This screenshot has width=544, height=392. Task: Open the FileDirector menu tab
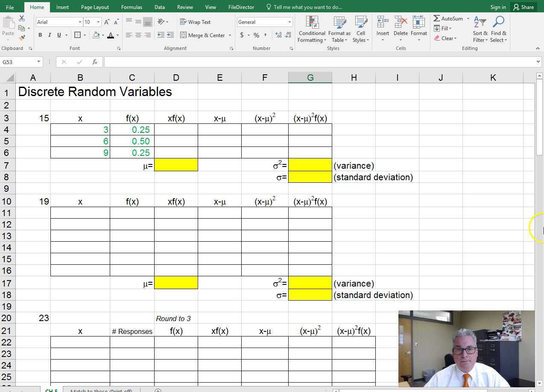click(241, 7)
